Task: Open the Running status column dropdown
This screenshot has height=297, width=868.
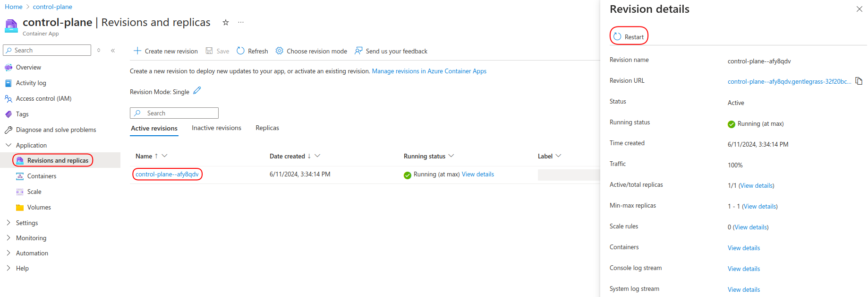Action: (x=451, y=156)
